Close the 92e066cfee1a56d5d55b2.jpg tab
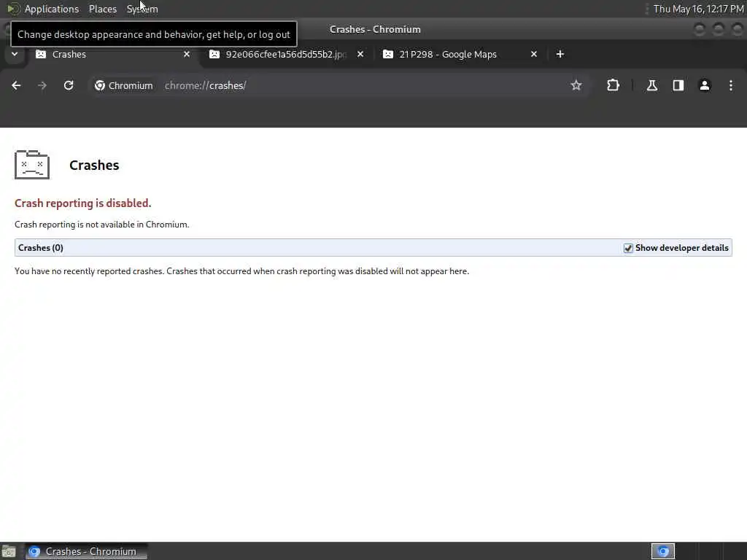 360,54
